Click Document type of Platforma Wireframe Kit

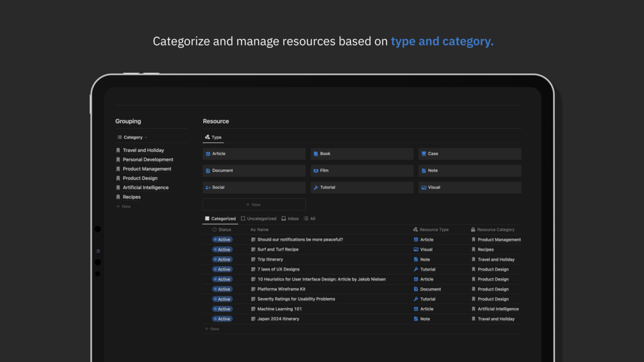click(427, 289)
